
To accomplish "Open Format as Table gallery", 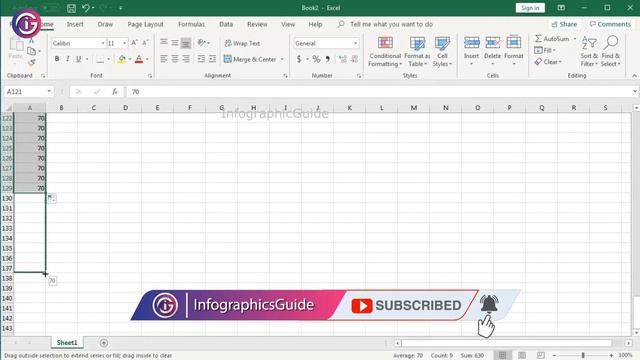I will [x=417, y=51].
